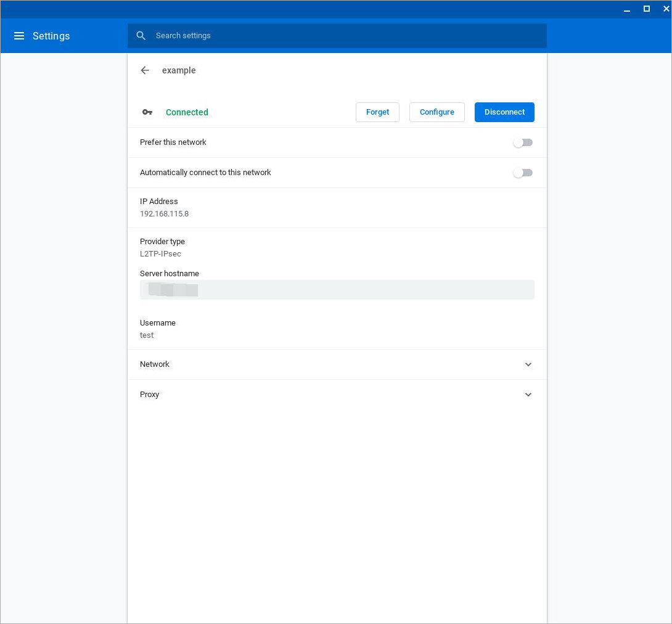The height and width of the screenshot is (624, 672).
Task: Open the Settings hamburger menu
Action: coord(19,36)
